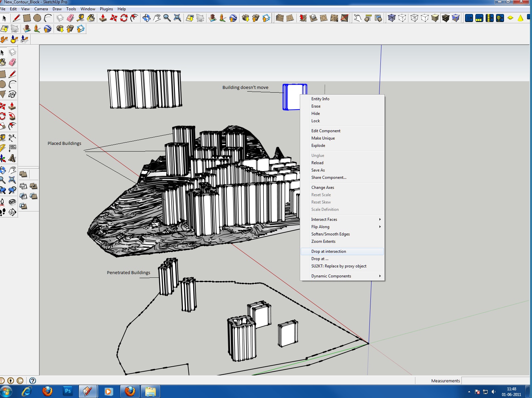This screenshot has width=532, height=398.
Task: Open the Draw menu
Action: pos(57,9)
